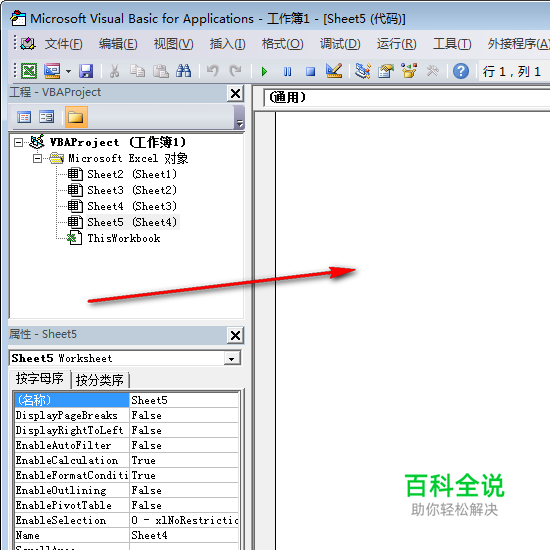Open the 编辑(E) menu
This screenshot has width=550, height=550.
[118, 44]
